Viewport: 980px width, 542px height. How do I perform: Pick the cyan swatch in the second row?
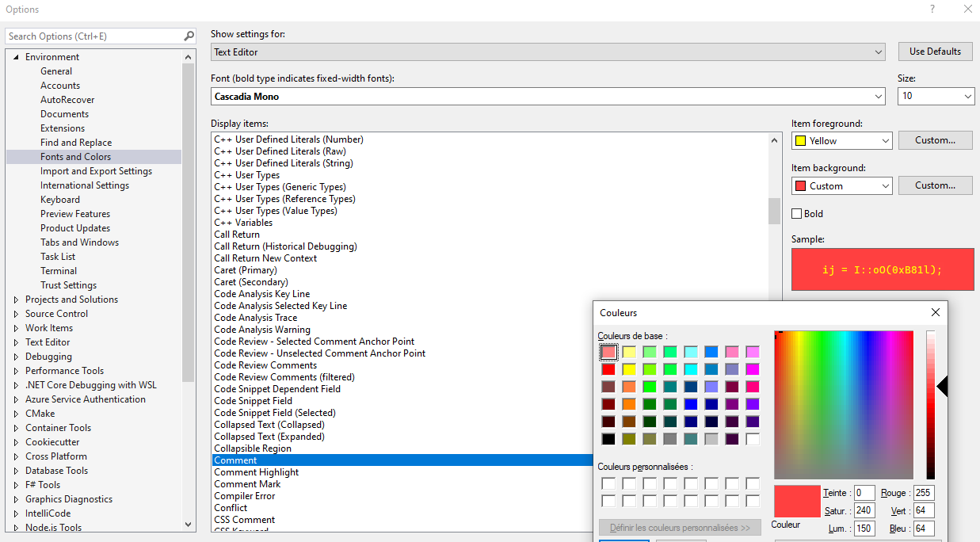click(691, 369)
